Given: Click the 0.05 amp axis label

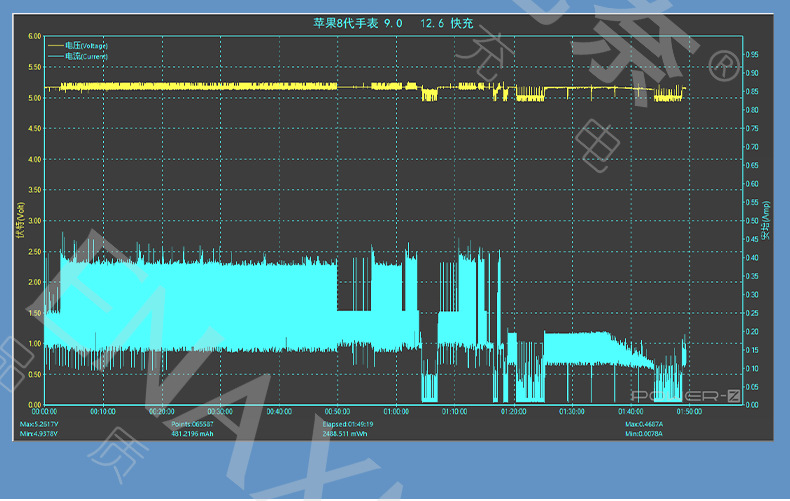Looking at the screenshot, I should click(752, 387).
